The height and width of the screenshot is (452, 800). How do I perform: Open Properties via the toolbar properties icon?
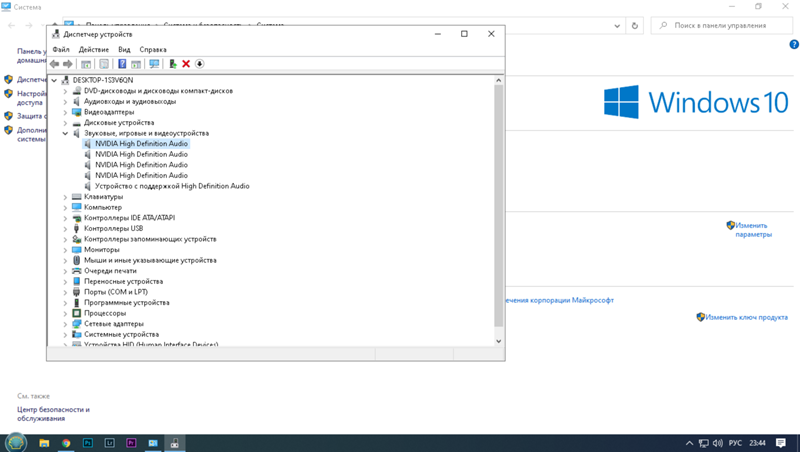pyautogui.click(x=104, y=64)
